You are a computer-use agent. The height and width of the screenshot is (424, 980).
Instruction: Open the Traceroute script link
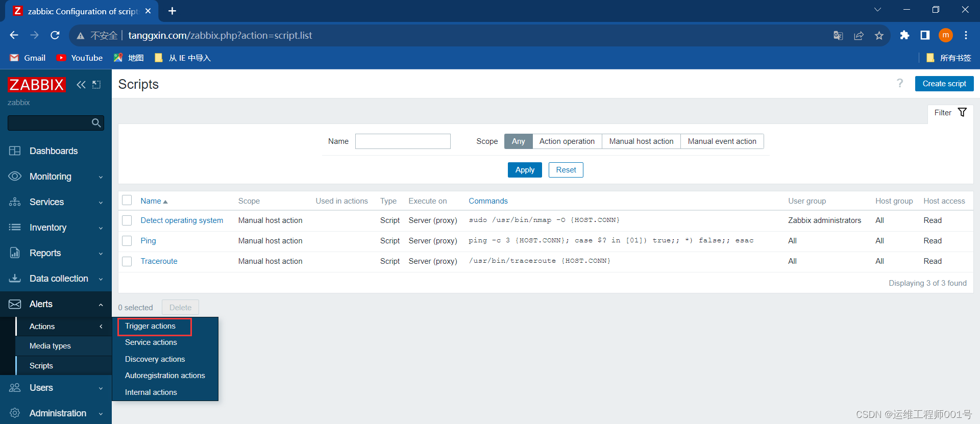[x=159, y=261]
